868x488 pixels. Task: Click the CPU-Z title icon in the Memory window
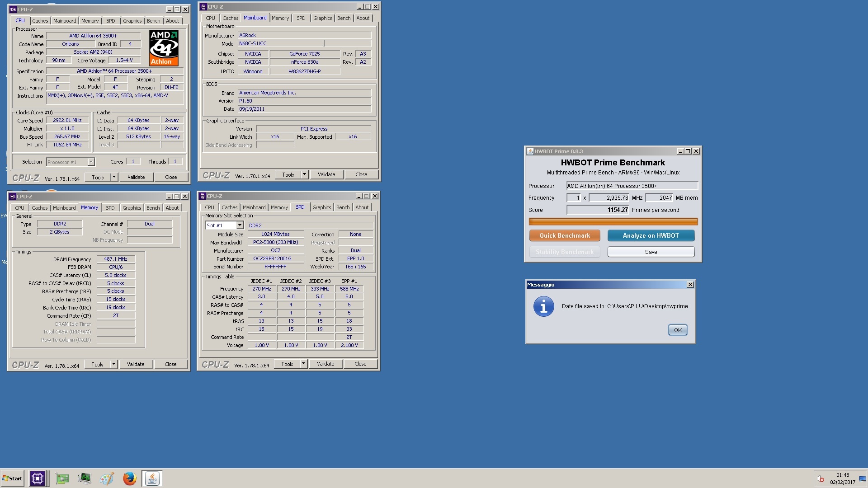13,197
